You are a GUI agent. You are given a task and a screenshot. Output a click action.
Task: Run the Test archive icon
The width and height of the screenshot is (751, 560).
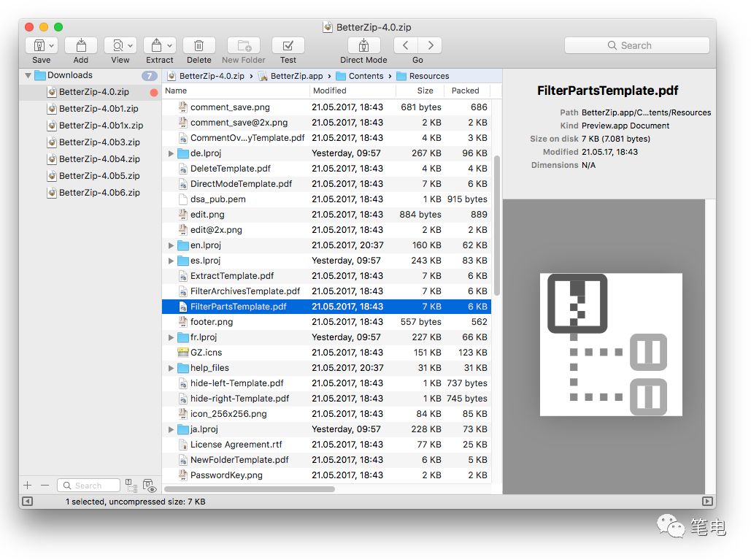tap(288, 45)
